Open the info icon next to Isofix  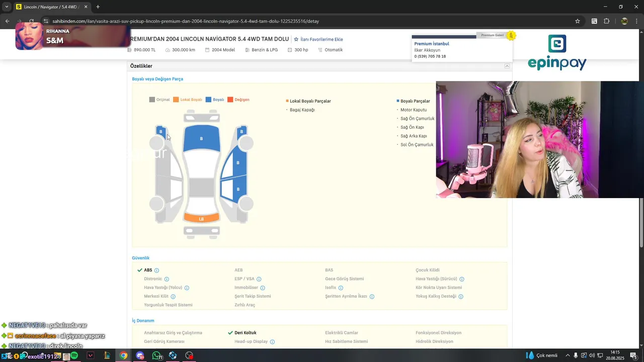(341, 288)
